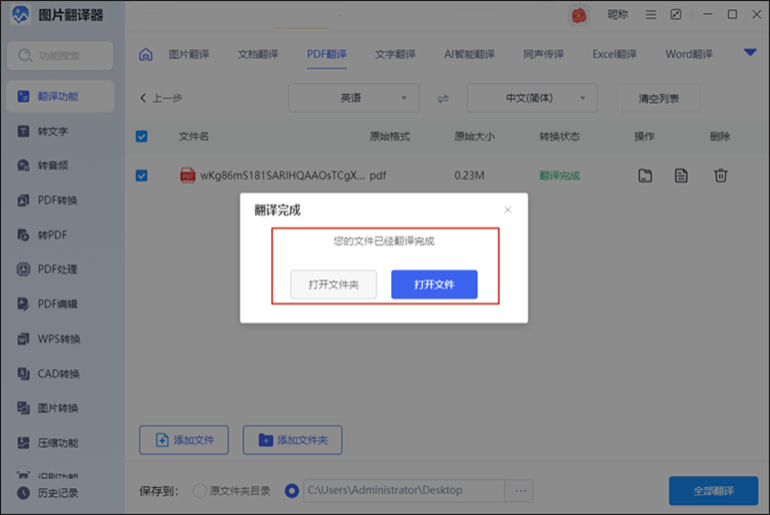Screen dimensions: 770x515
Task: Click 添加文件夹 button
Action: 293,440
